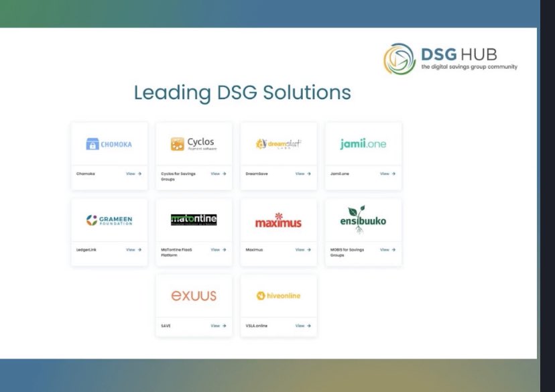
Task: View the VSLA.online solution
Action: (303, 326)
